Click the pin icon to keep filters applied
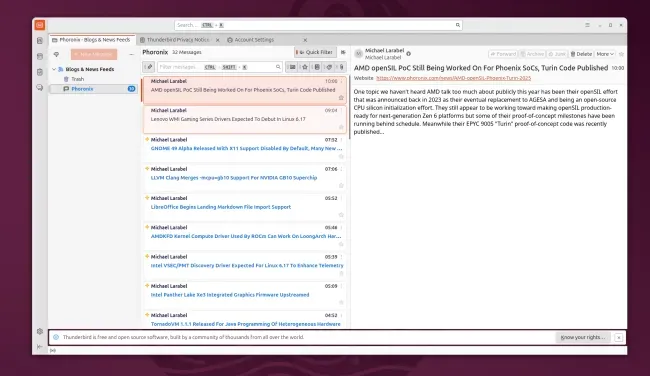 [149, 67]
